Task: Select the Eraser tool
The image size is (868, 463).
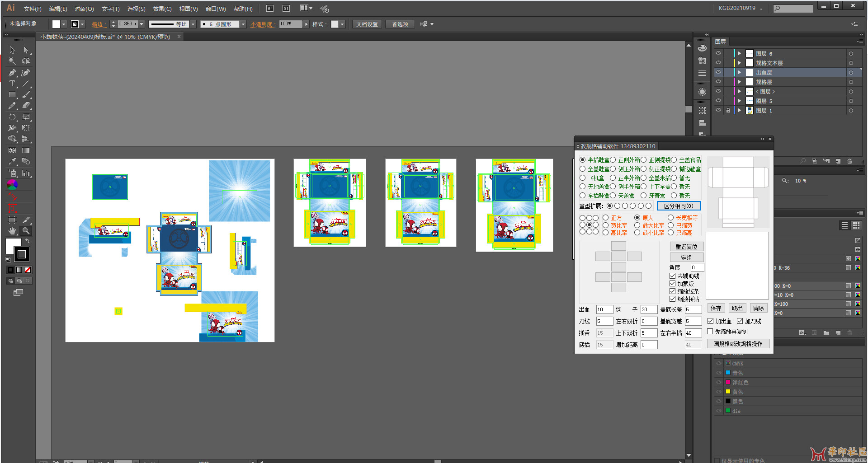Action: tap(26, 106)
